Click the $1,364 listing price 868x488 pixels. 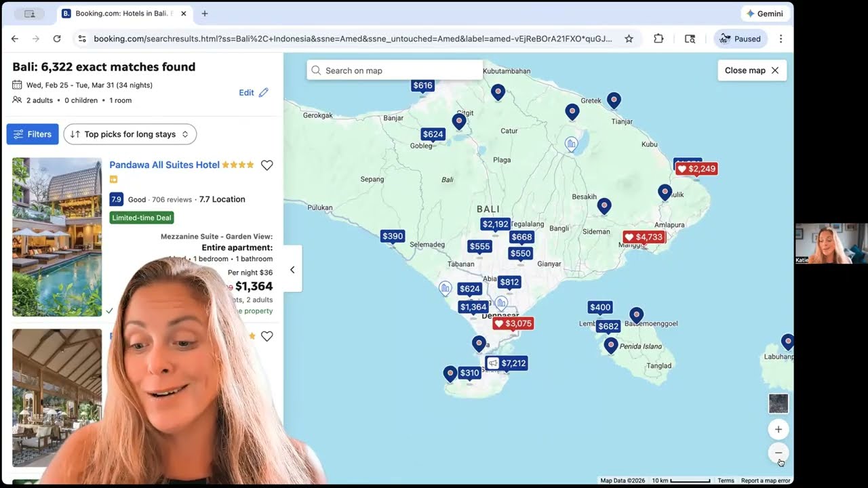click(x=254, y=286)
